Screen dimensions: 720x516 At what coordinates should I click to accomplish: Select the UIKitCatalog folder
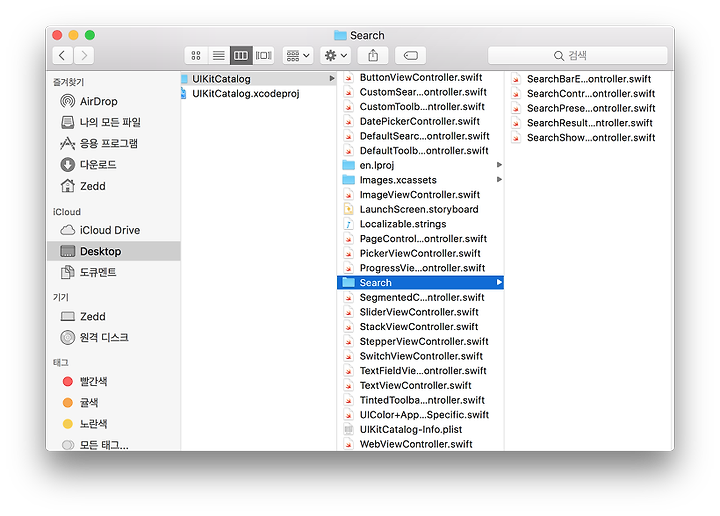[x=258, y=79]
